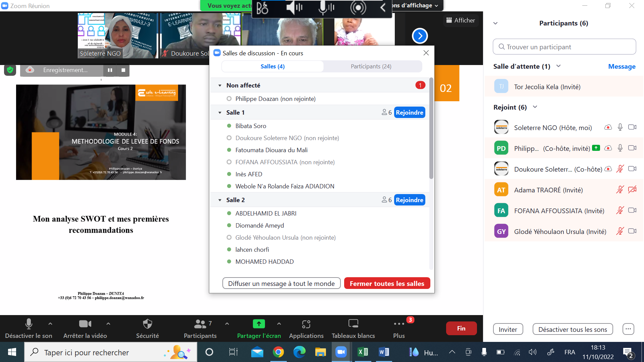Click the green encryption shield icon
This screenshot has height=362, width=644.
(10, 70)
